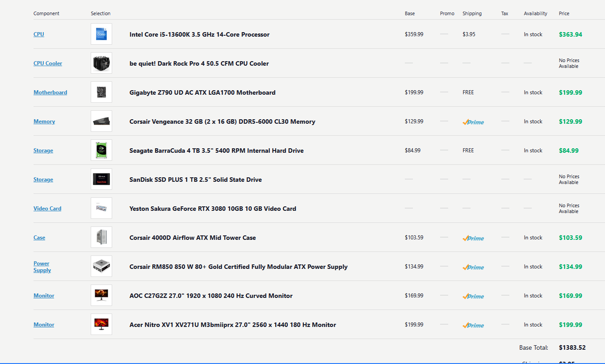Click the Seagate BarraCuda drive thumbnail
The image size is (605, 364).
pyautogui.click(x=101, y=150)
